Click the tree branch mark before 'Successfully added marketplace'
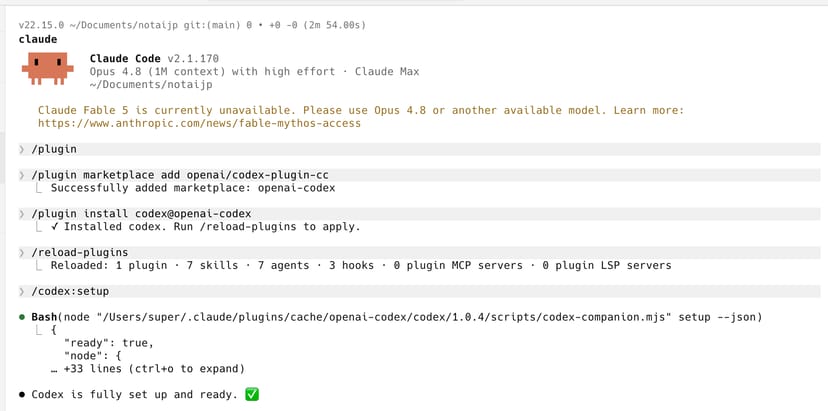 pos(39,188)
